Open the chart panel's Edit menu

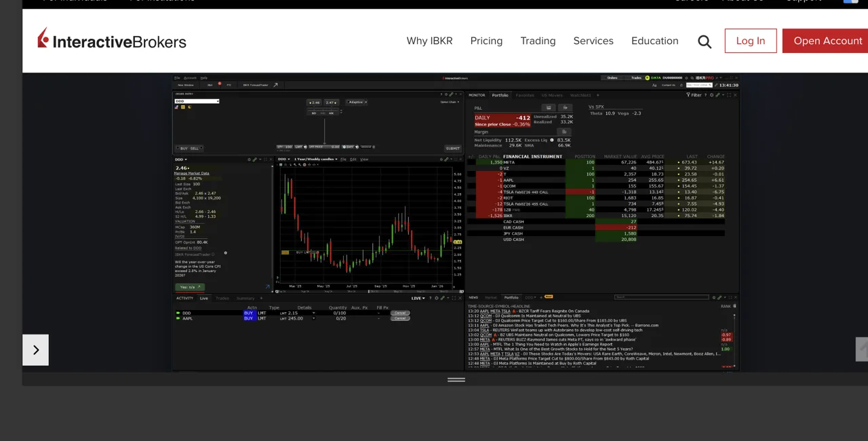(353, 159)
